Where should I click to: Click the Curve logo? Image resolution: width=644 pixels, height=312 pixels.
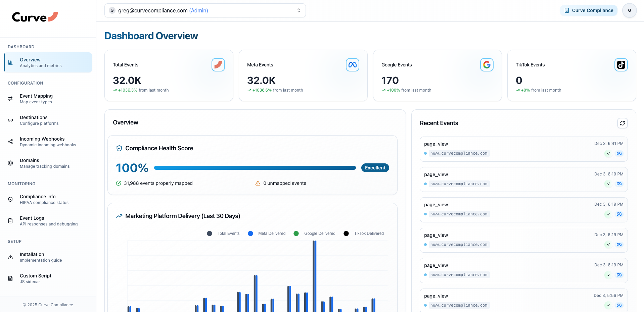tap(35, 17)
